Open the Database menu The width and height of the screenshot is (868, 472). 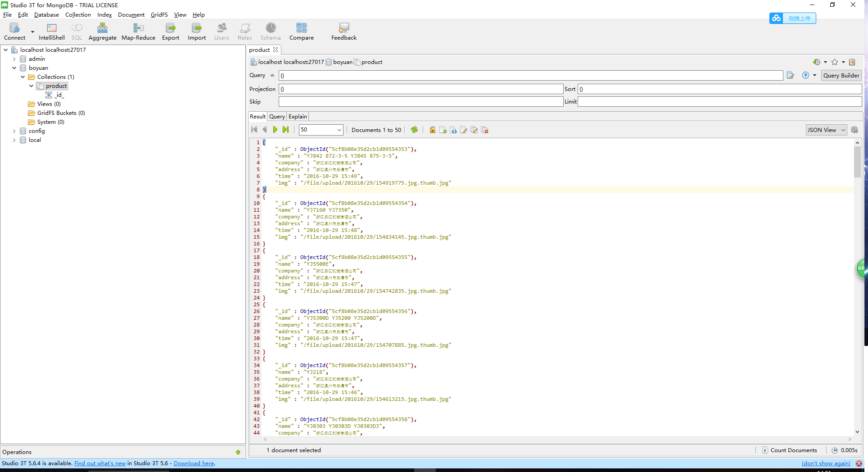(x=46, y=14)
